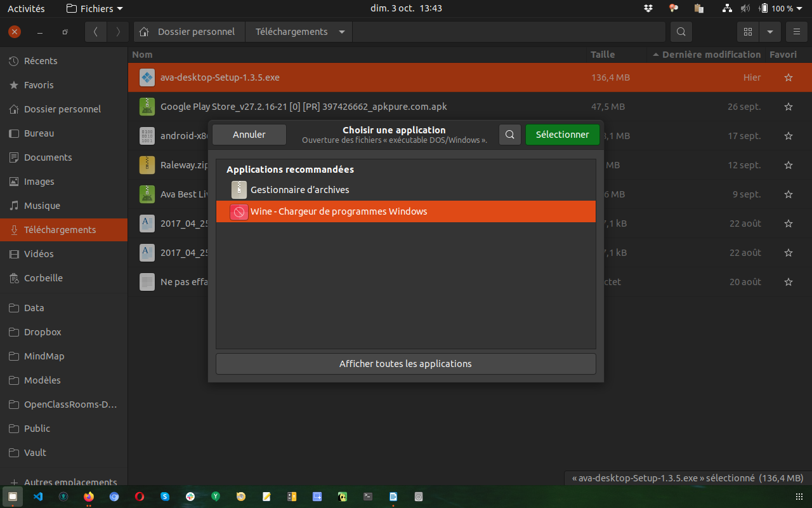The image size is (812, 508).
Task: Open the Dropbox tray indicator
Action: click(648, 8)
